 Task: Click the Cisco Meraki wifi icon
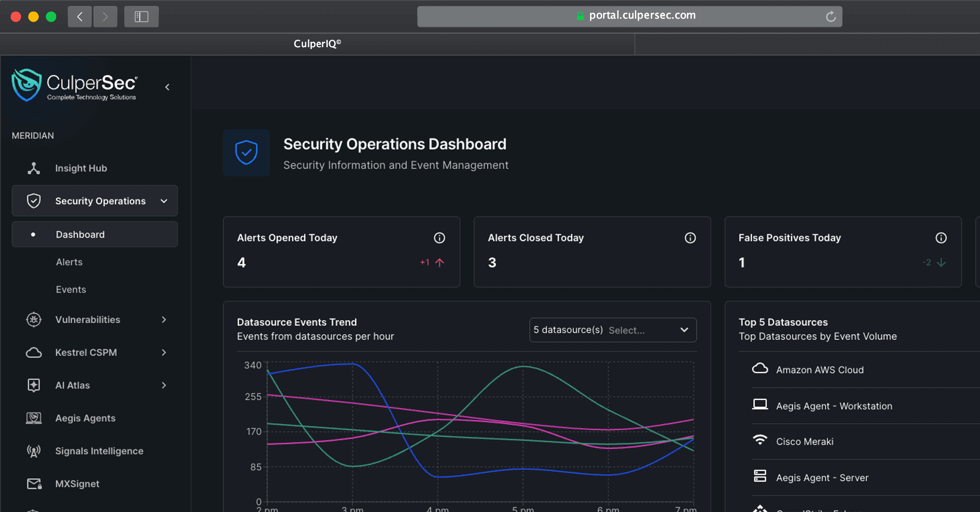pos(760,440)
